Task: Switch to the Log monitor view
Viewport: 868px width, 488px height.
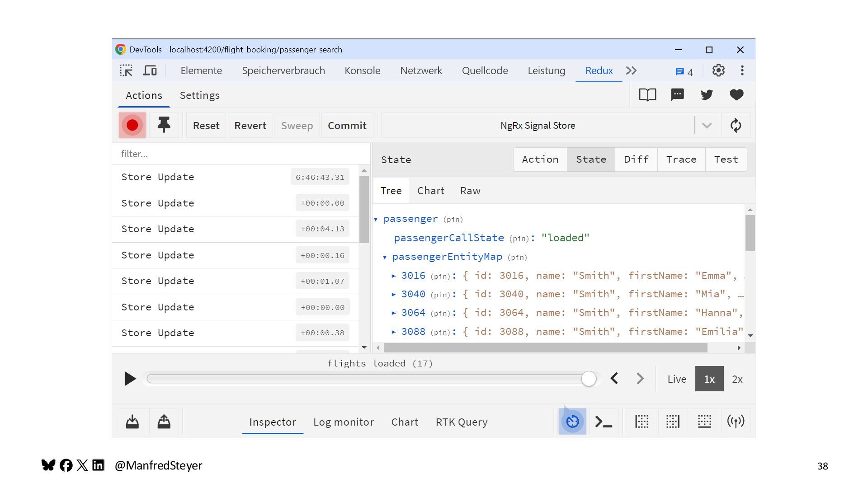Action: (343, 422)
